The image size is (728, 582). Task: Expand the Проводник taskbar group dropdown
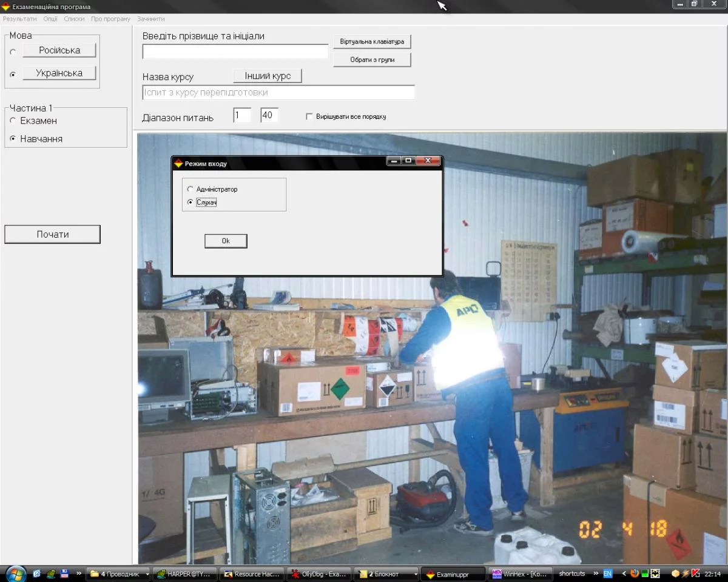pos(147,574)
